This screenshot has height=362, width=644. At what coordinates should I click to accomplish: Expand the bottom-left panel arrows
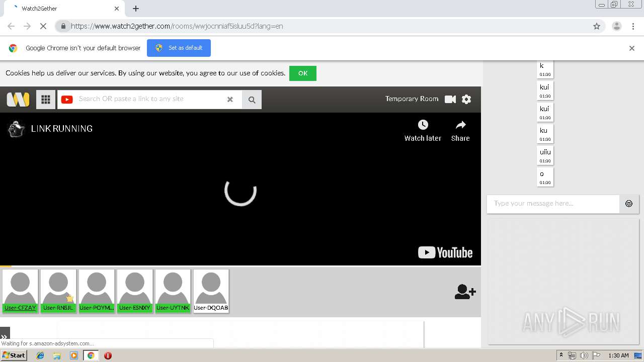5,337
